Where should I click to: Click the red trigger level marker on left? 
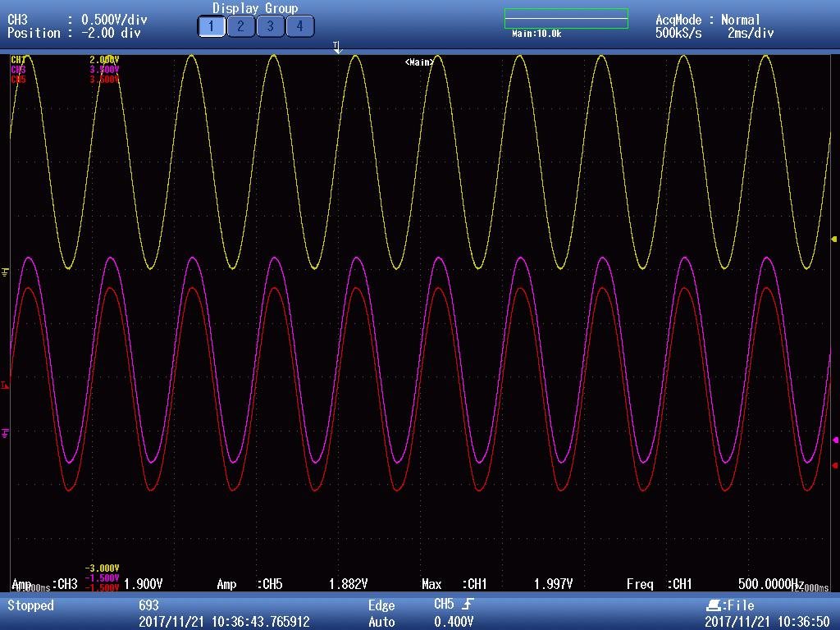coord(5,385)
